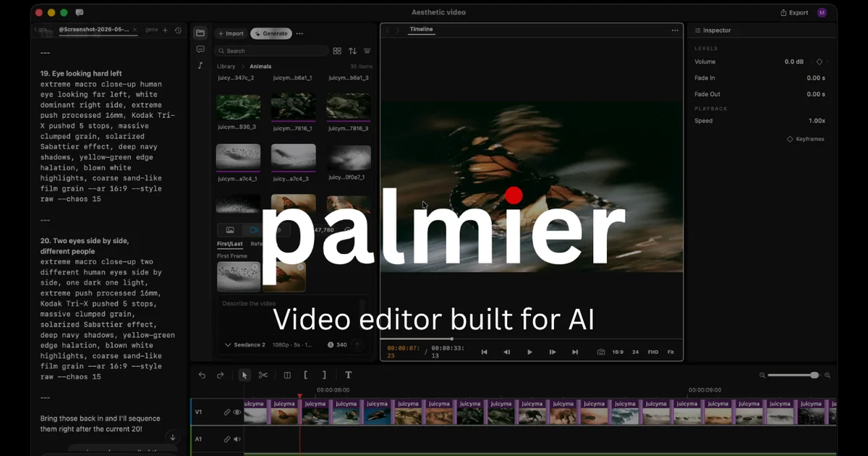Select video generation mode icon
868x456 pixels.
coord(254,230)
